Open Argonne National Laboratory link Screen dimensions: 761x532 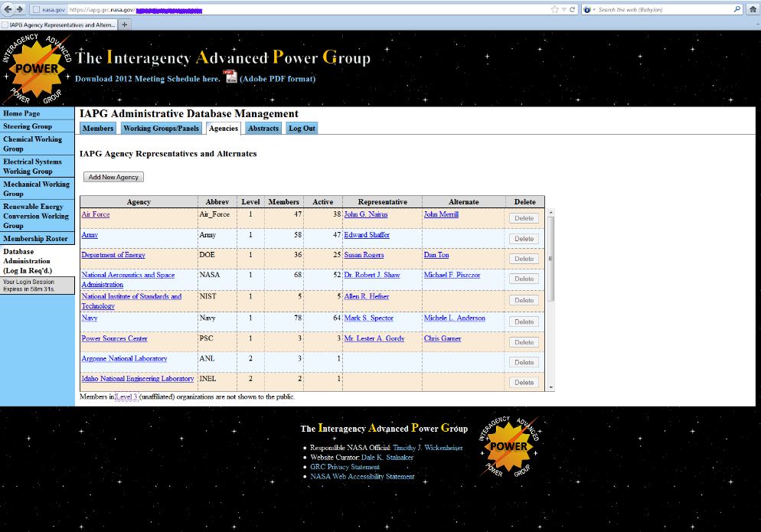(124, 359)
